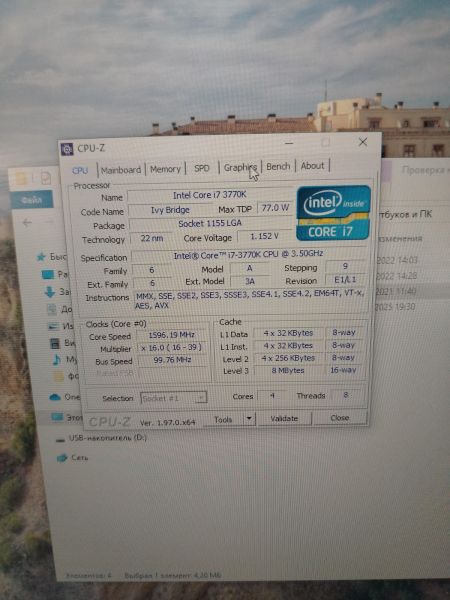
Task: Open the Memory tab in CPU-Z
Action: [165, 169]
